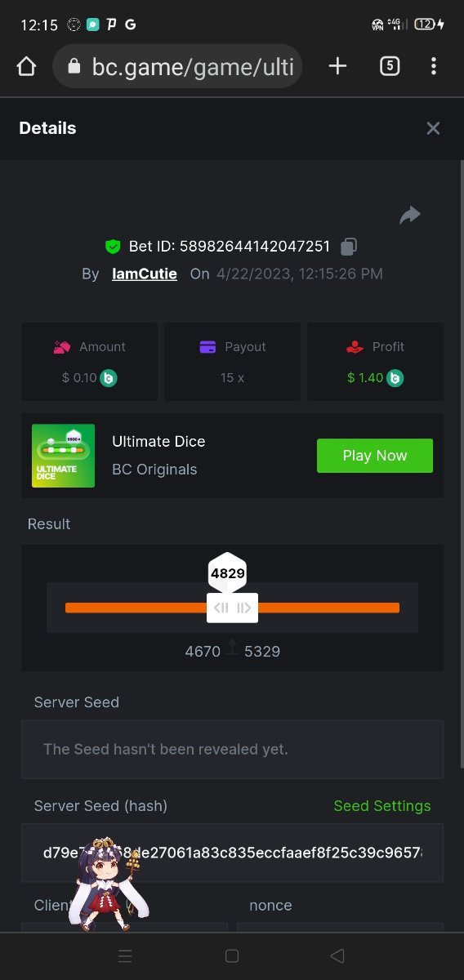Open IamCutie user profile link
Image resolution: width=464 pixels, height=980 pixels.
pyautogui.click(x=145, y=274)
